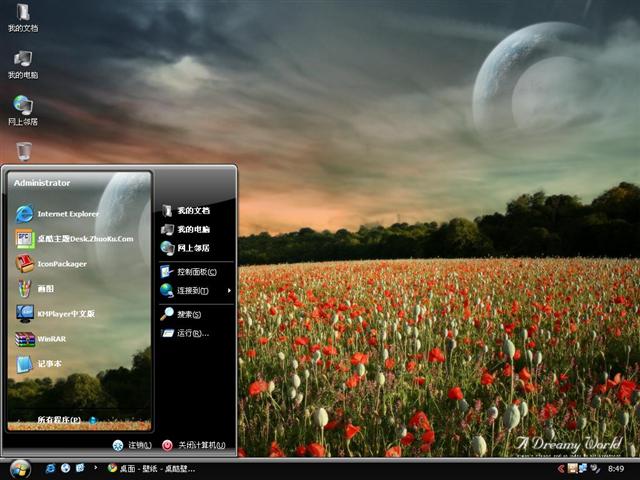Image resolution: width=640 pixels, height=480 pixels.
Task: Expand 所有程序(P) programs list
Action: click(x=58, y=420)
